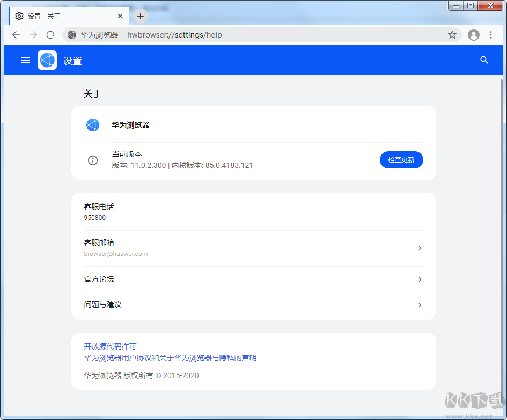The height and width of the screenshot is (420, 507).
Task: Open the three-dot browser menu
Action: pos(491,34)
